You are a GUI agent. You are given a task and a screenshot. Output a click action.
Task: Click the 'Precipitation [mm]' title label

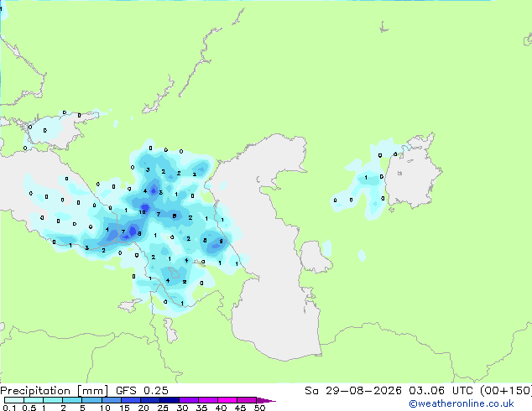pos(55,391)
